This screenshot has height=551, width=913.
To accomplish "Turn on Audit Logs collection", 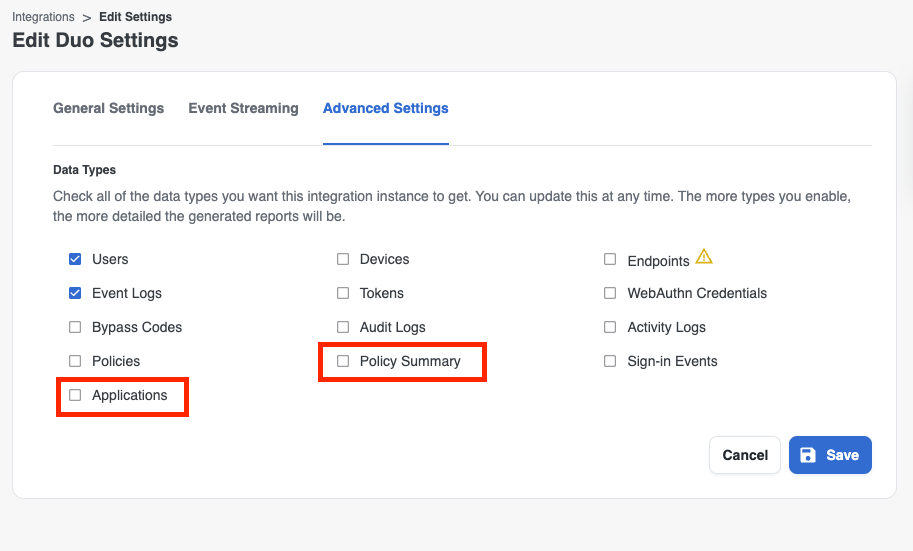I will coord(343,327).
